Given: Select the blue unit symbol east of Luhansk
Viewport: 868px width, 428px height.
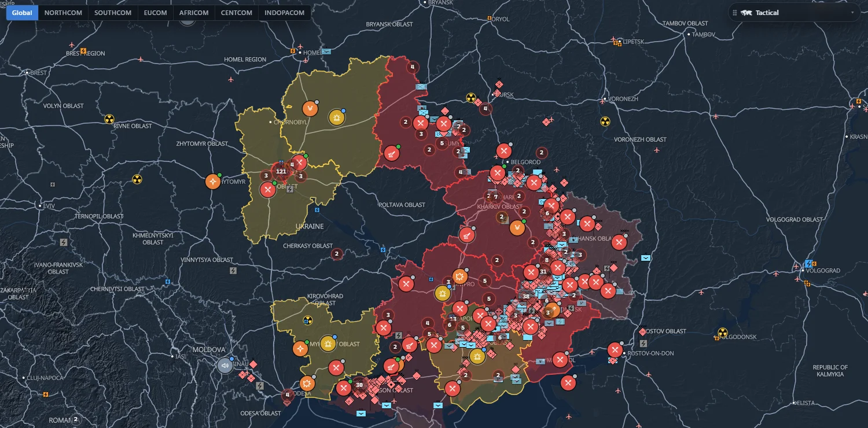Looking at the screenshot, I should [646, 258].
